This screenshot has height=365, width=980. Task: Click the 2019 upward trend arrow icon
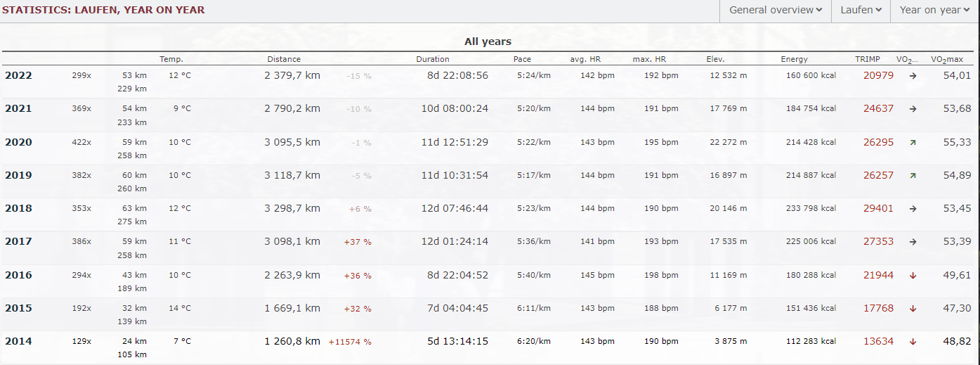(x=913, y=176)
